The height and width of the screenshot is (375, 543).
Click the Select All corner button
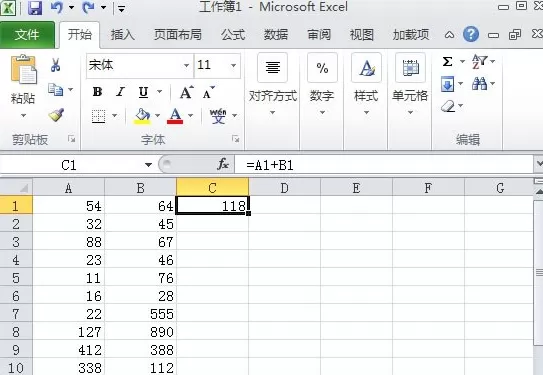pos(16,187)
